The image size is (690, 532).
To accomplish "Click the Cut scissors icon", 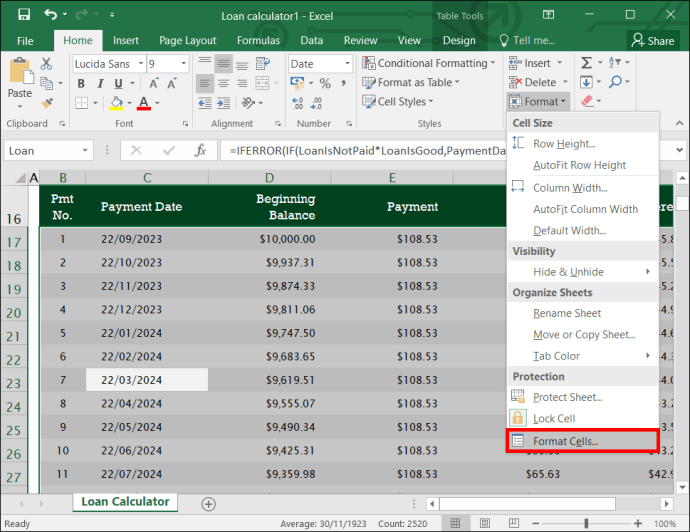I will coord(46,63).
